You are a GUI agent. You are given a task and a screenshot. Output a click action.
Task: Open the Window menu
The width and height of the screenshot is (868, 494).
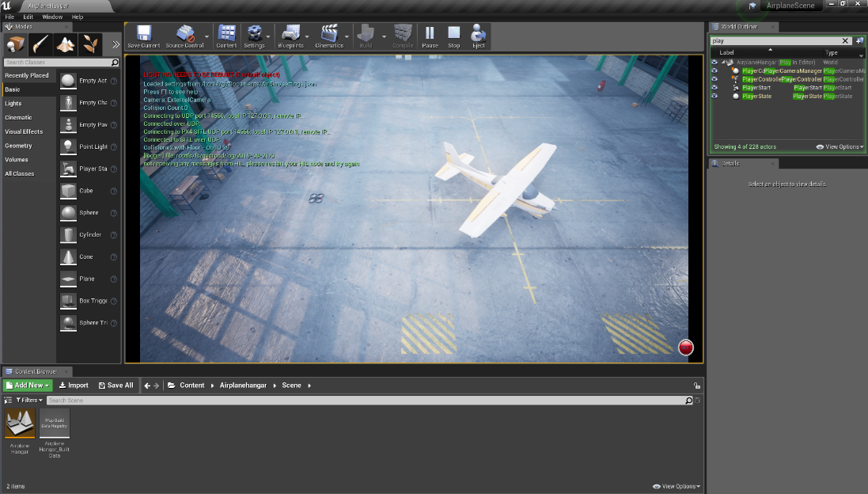(x=52, y=17)
